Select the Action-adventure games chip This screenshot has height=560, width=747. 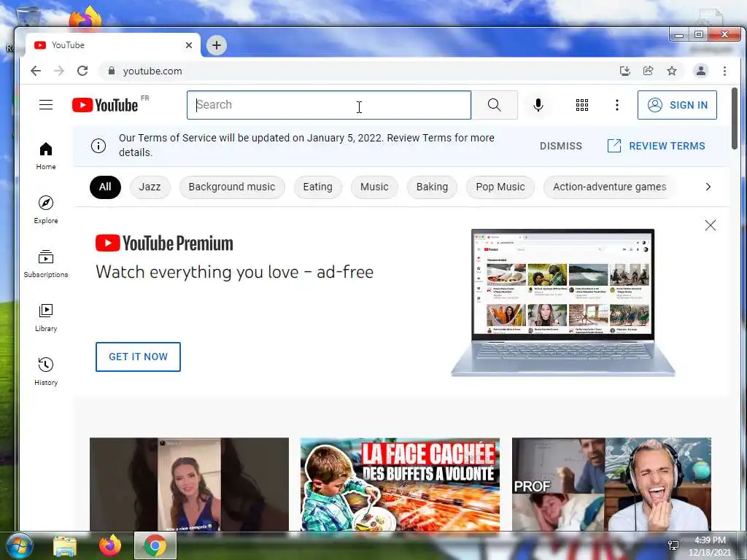[609, 187]
